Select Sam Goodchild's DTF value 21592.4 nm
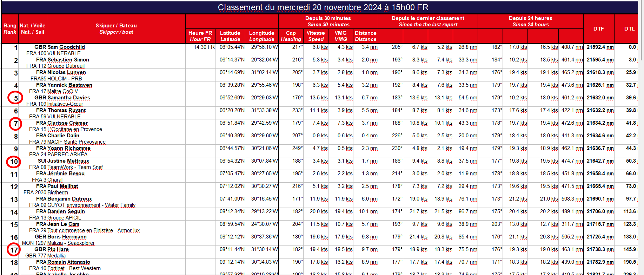The image size is (644, 275). tap(600, 47)
